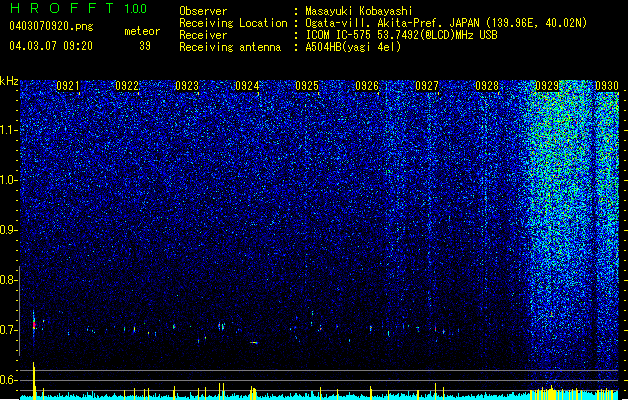The width and height of the screenshot is (629, 400).
Task: Click the ICOM IC-575 53.7492 MHz receiver text
Action: click(x=401, y=35)
